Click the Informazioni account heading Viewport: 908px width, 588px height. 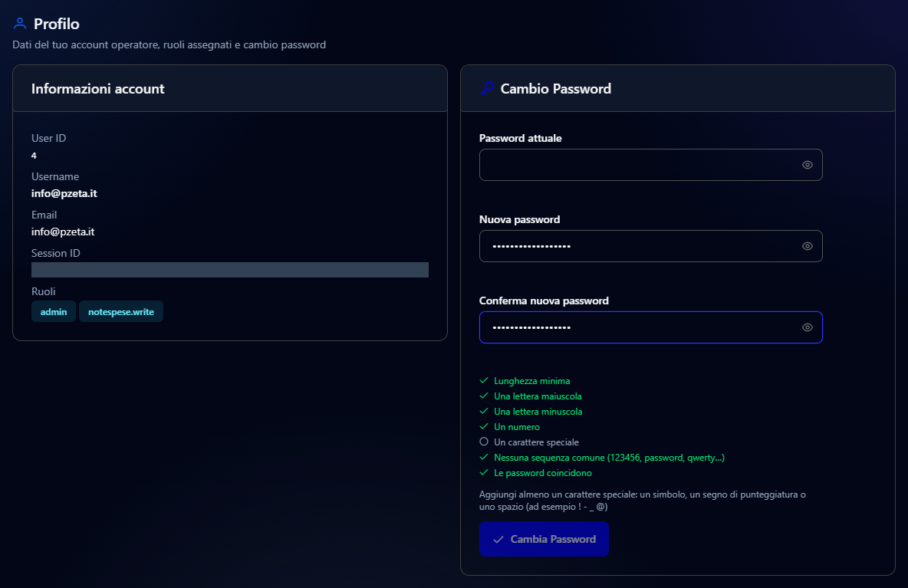pyautogui.click(x=98, y=89)
